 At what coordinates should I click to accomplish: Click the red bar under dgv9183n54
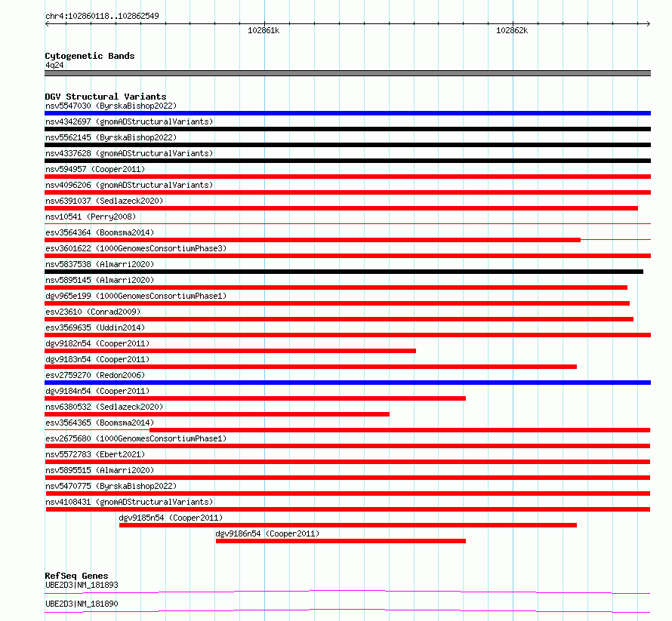pos(311,367)
